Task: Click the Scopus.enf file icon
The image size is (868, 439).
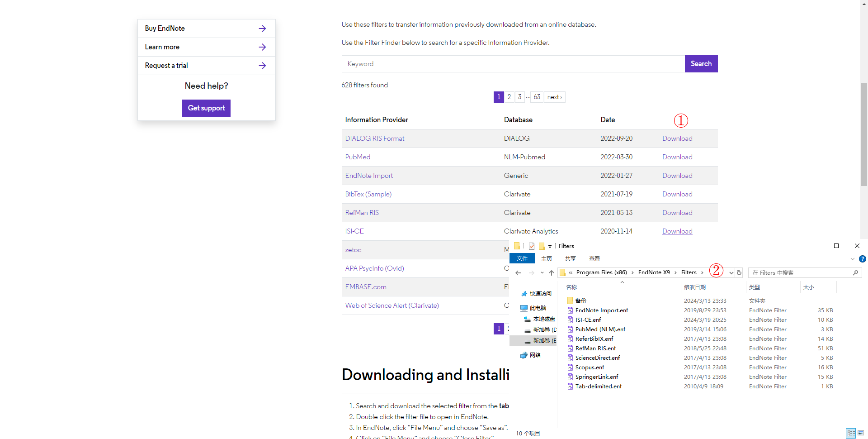Action: point(571,367)
